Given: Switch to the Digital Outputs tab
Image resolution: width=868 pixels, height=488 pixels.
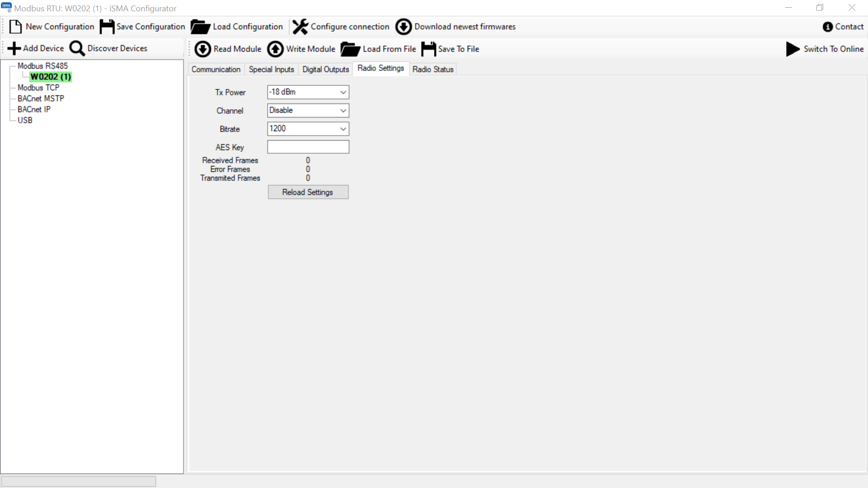Looking at the screenshot, I should (325, 69).
